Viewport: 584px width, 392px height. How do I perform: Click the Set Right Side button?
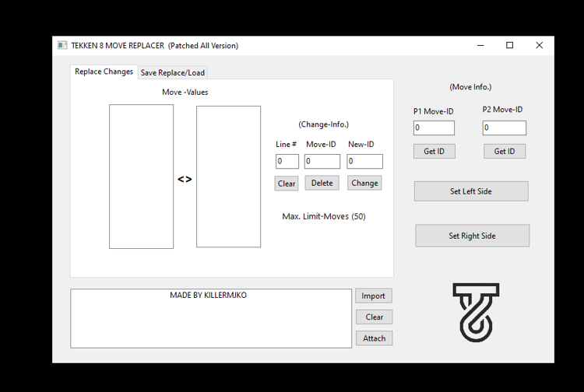473,236
